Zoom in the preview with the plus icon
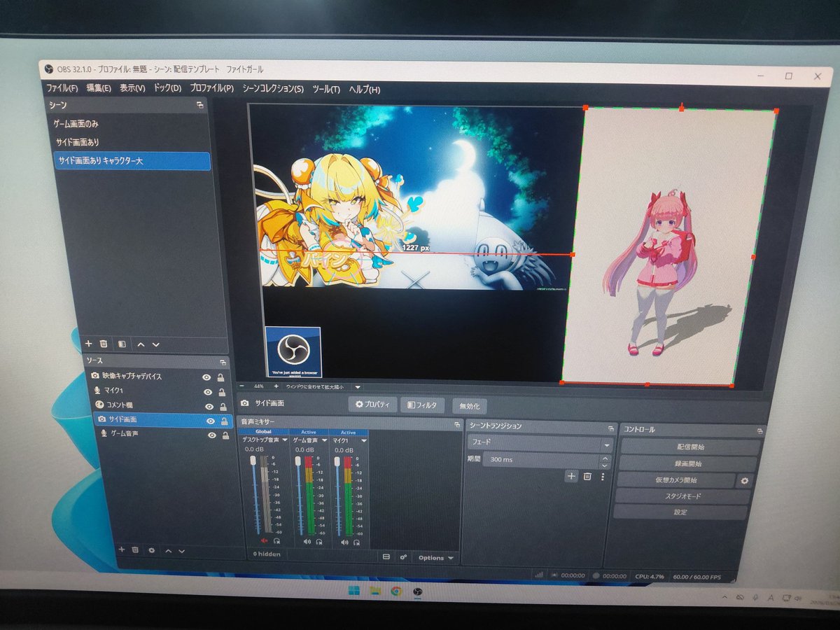 point(276,386)
